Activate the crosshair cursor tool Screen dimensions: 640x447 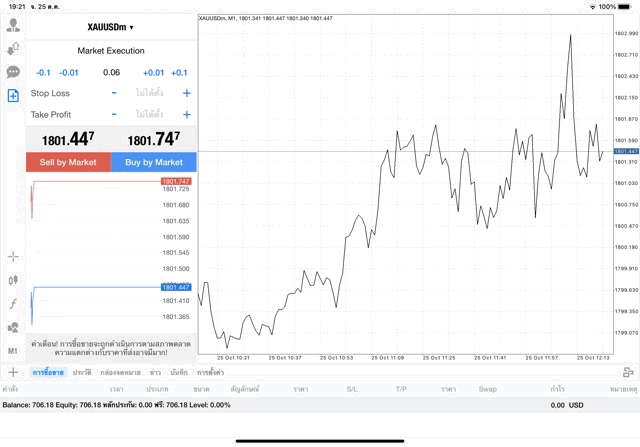(x=13, y=257)
